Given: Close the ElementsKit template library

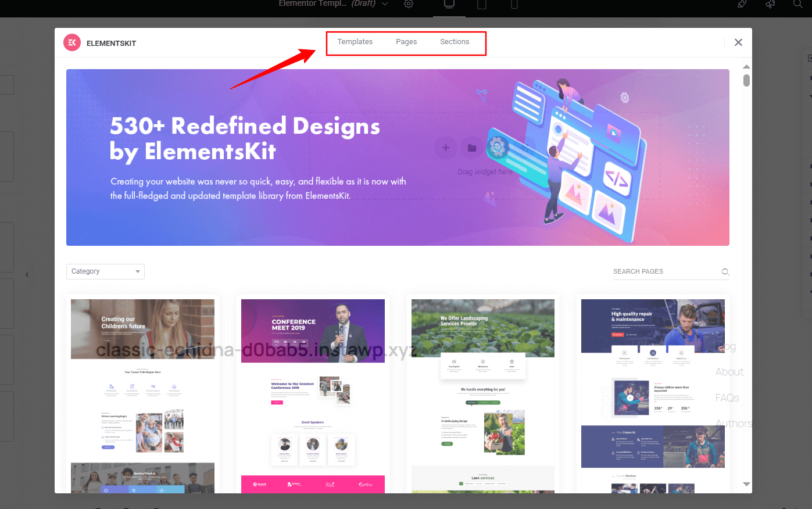Looking at the screenshot, I should (x=738, y=42).
